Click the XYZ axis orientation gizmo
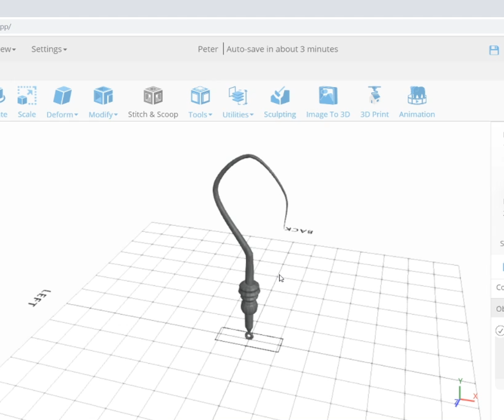The image size is (504, 420). 465,393
